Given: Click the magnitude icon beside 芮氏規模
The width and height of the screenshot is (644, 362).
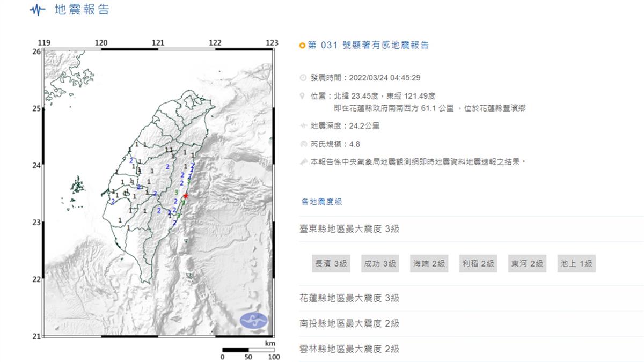Looking at the screenshot, I should (x=303, y=144).
